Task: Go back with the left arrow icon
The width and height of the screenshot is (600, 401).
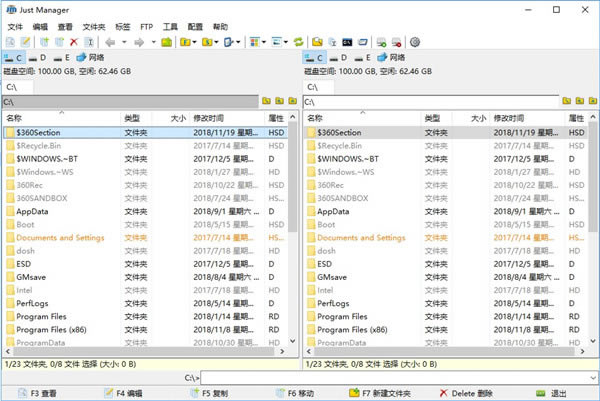Action: 110,42
